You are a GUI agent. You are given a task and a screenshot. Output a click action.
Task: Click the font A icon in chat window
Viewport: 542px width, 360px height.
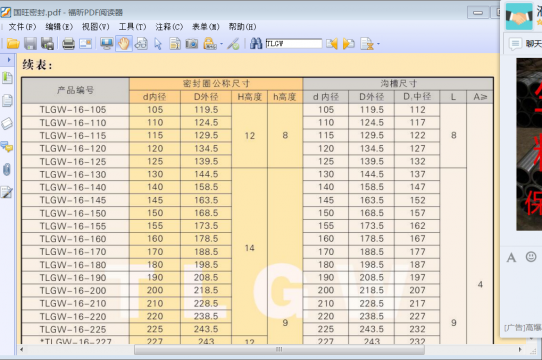(x=511, y=257)
